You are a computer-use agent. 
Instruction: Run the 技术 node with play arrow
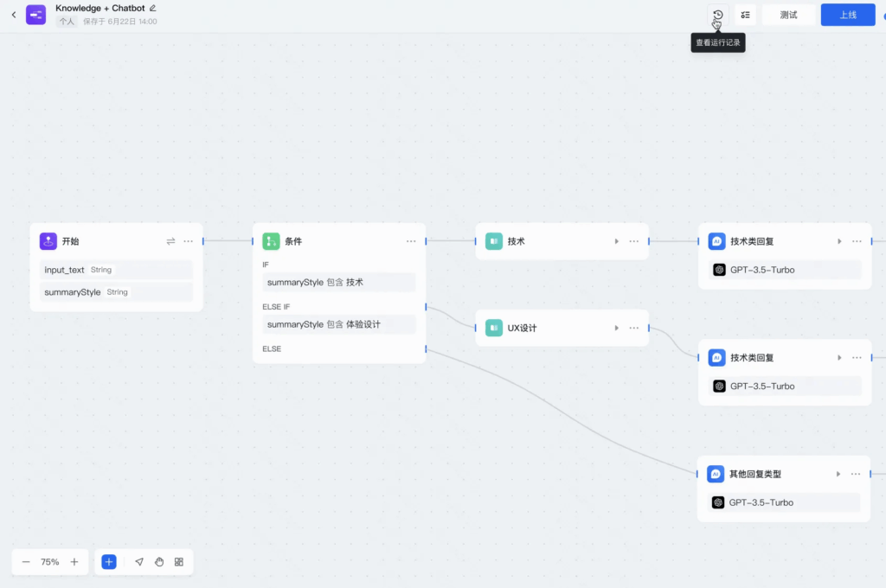616,241
